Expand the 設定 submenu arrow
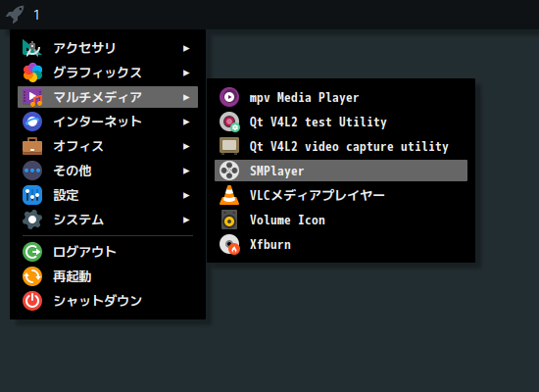The height and width of the screenshot is (392, 539). point(186,195)
